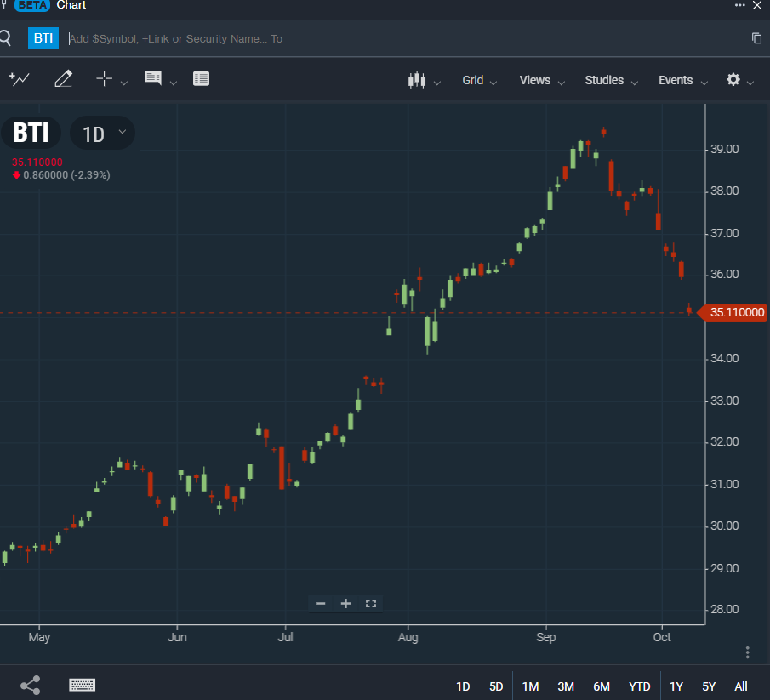Screen dimensions: 770x700
Task: Click the 32.00 price axis label
Action: [x=724, y=441]
